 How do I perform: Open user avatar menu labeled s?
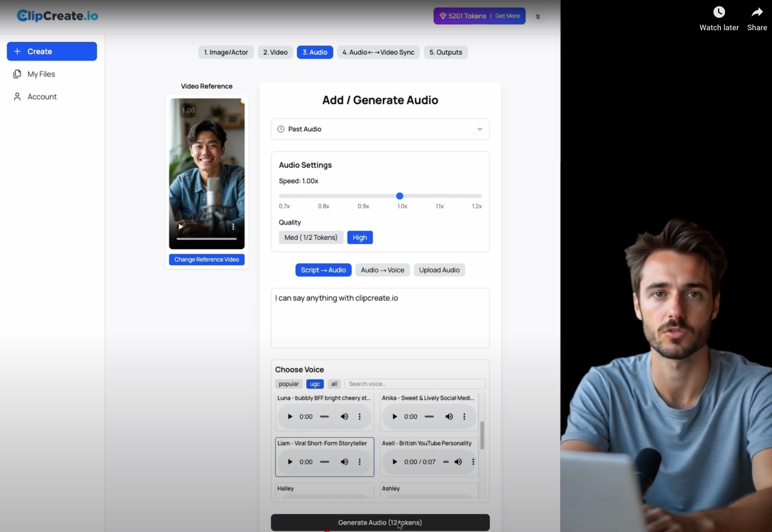[537, 16]
